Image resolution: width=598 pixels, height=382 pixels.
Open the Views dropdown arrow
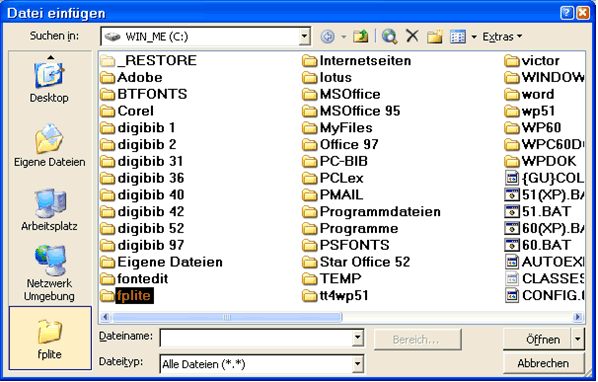coord(474,37)
